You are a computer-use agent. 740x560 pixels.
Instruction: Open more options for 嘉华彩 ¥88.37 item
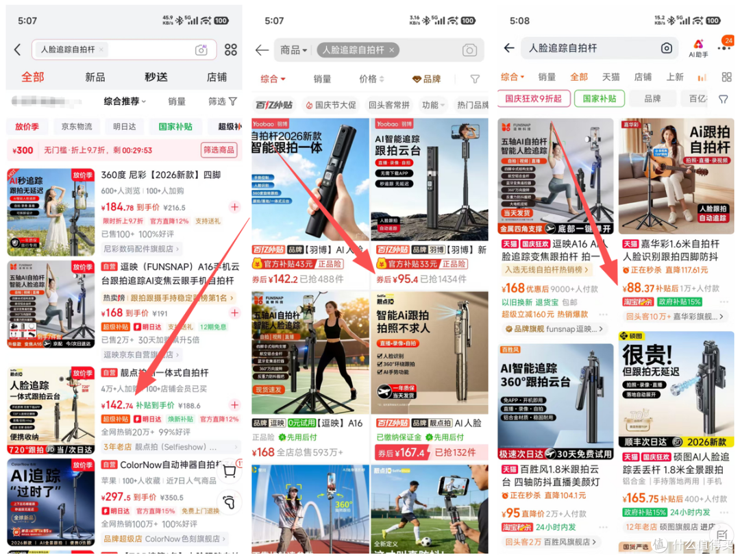tap(724, 302)
